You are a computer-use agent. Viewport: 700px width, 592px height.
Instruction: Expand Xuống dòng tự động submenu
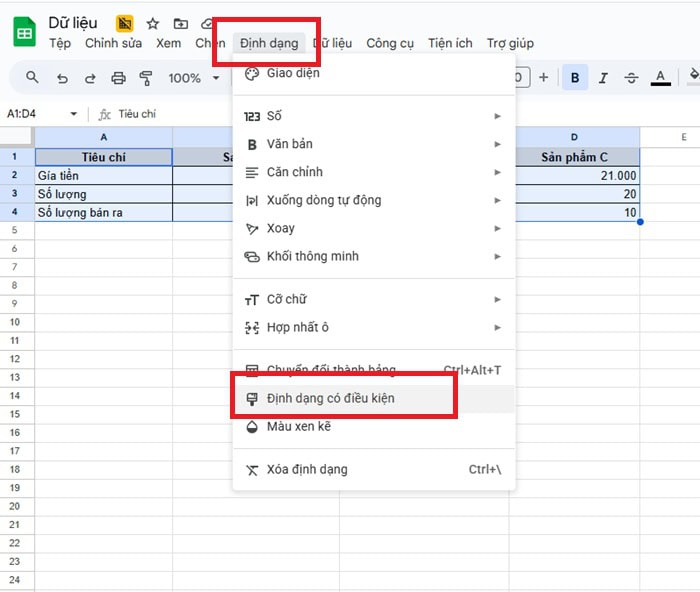pyautogui.click(x=374, y=200)
